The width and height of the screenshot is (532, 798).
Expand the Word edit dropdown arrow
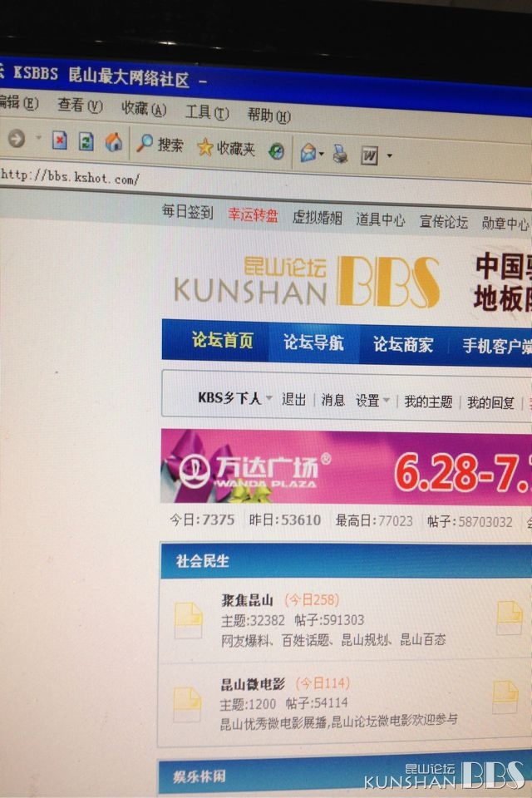coord(390,155)
